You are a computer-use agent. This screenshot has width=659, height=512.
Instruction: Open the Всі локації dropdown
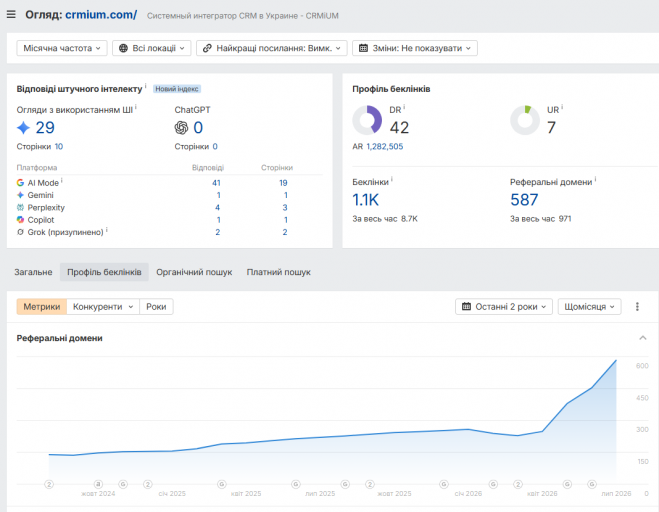pyautogui.click(x=152, y=48)
